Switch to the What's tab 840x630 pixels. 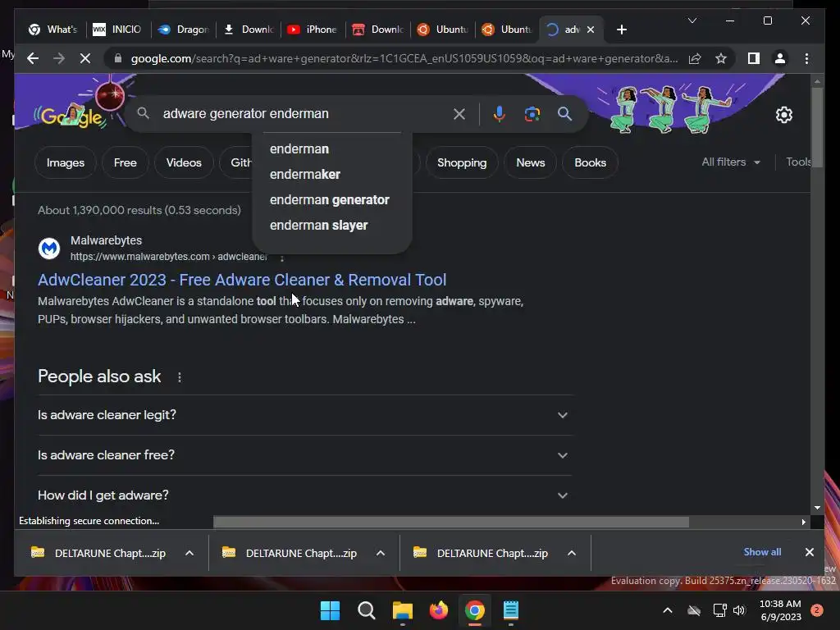53,30
